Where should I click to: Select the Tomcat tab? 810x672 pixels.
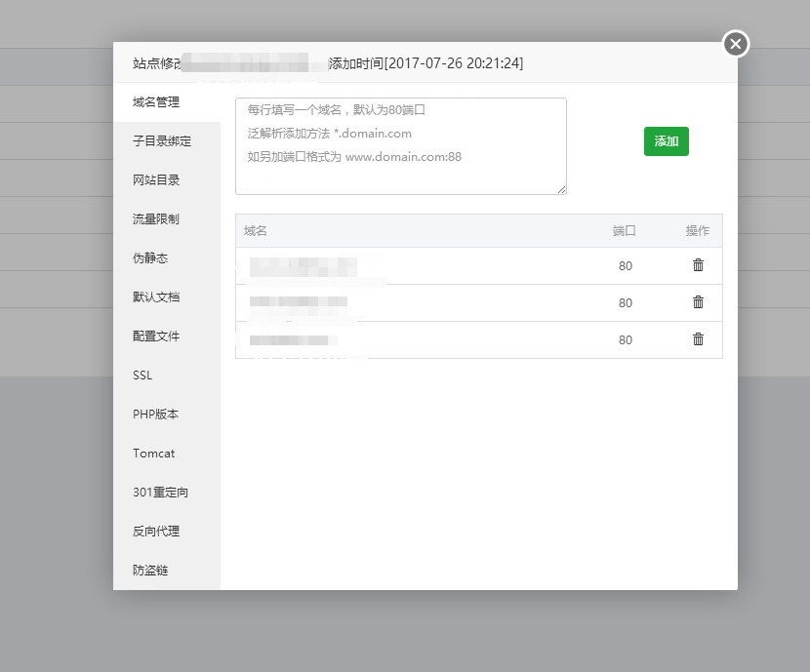click(x=167, y=454)
